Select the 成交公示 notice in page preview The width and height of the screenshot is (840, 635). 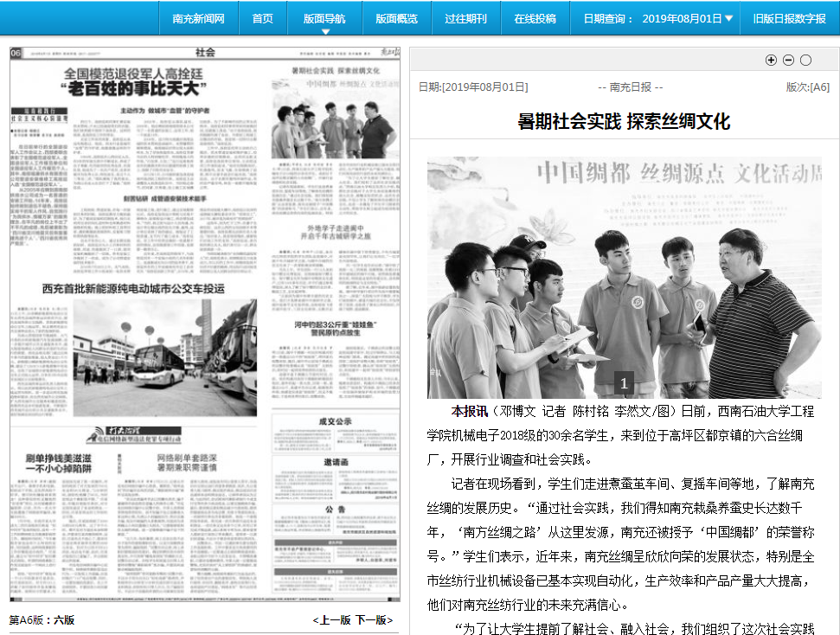point(335,421)
